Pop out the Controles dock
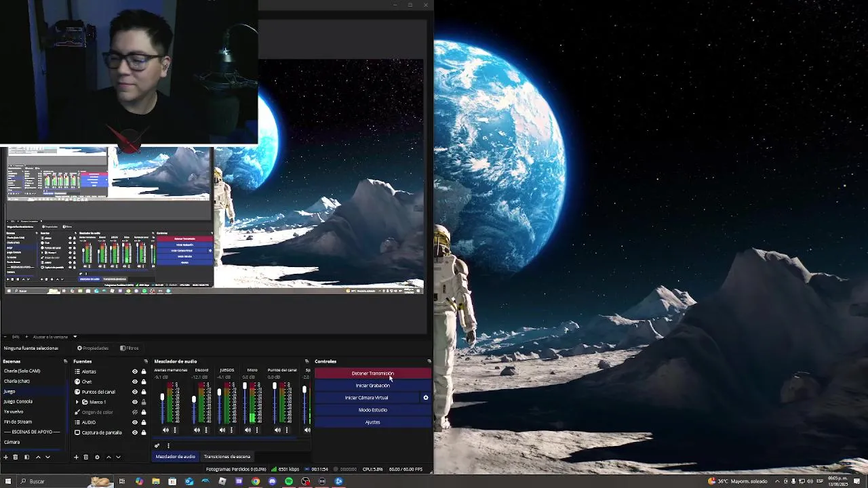Screen dimensions: 868x488 pyautogui.click(x=429, y=361)
